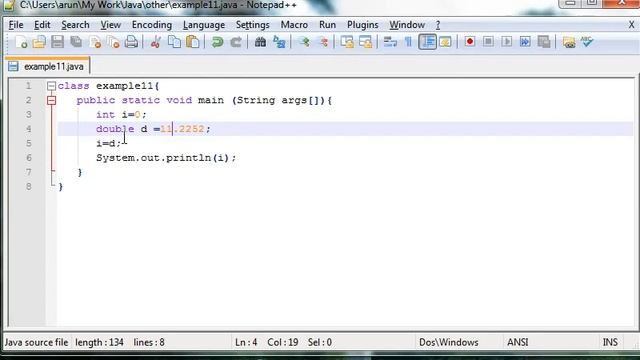Click line number 3 in the margin

click(29, 115)
